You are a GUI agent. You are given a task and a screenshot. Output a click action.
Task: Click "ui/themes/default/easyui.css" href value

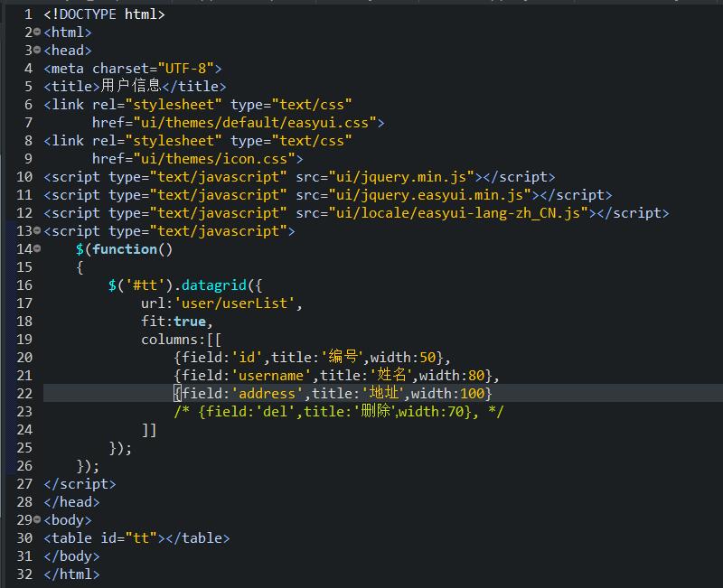(255, 123)
